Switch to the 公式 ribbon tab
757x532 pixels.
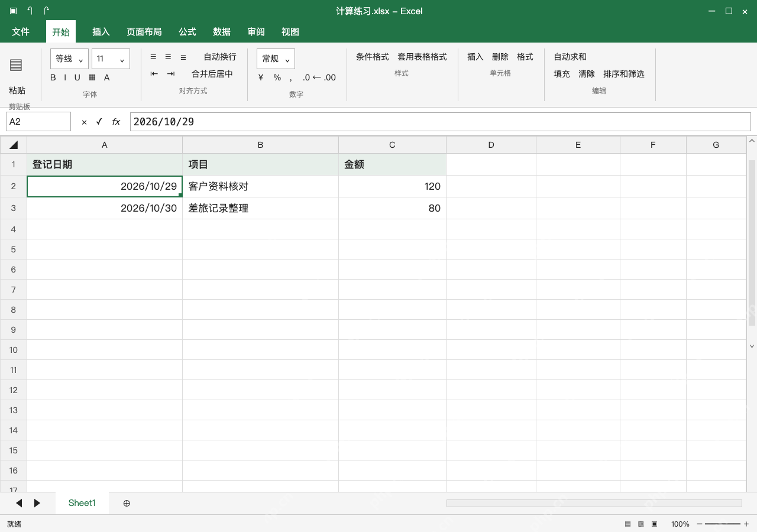(x=187, y=32)
